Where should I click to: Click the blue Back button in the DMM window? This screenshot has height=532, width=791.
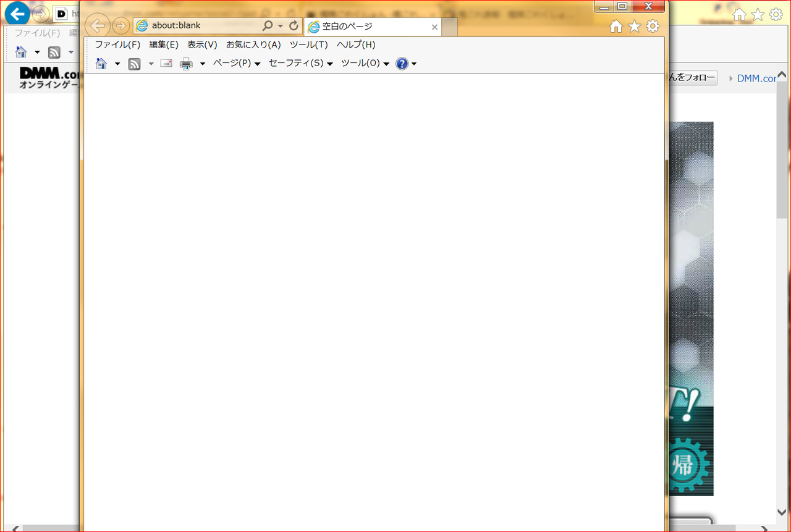pyautogui.click(x=18, y=12)
